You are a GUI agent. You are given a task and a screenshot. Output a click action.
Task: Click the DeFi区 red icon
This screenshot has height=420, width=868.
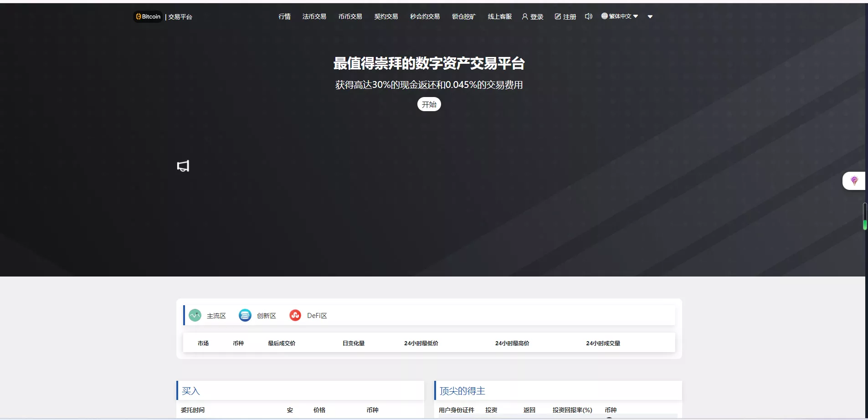coord(295,315)
